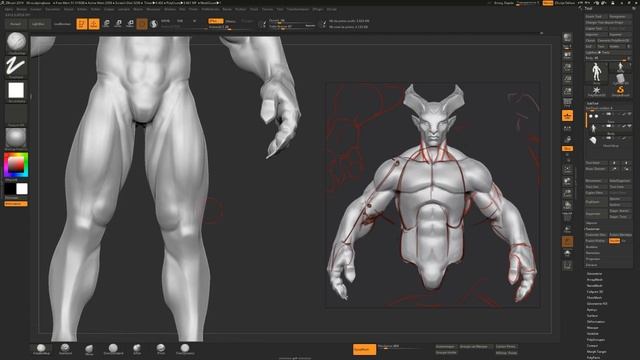Click the Live Boolean button
Viewport: 640px width, 360px height.
tap(62, 24)
